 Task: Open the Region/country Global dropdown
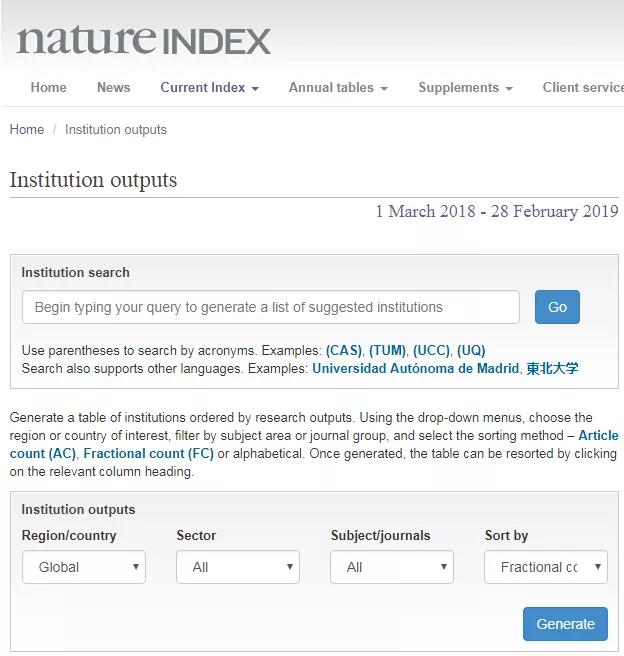click(x=84, y=567)
